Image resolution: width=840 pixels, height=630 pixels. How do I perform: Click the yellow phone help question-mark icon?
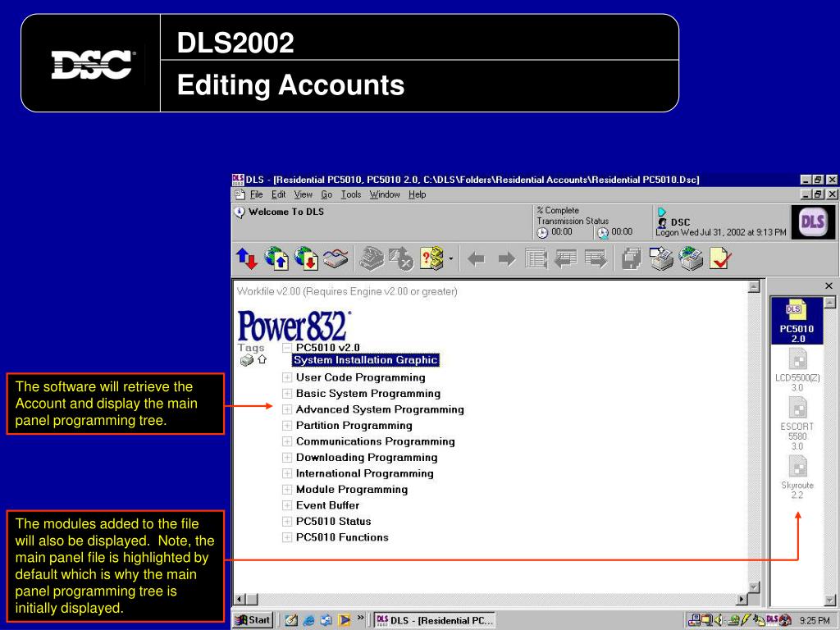pos(431,258)
